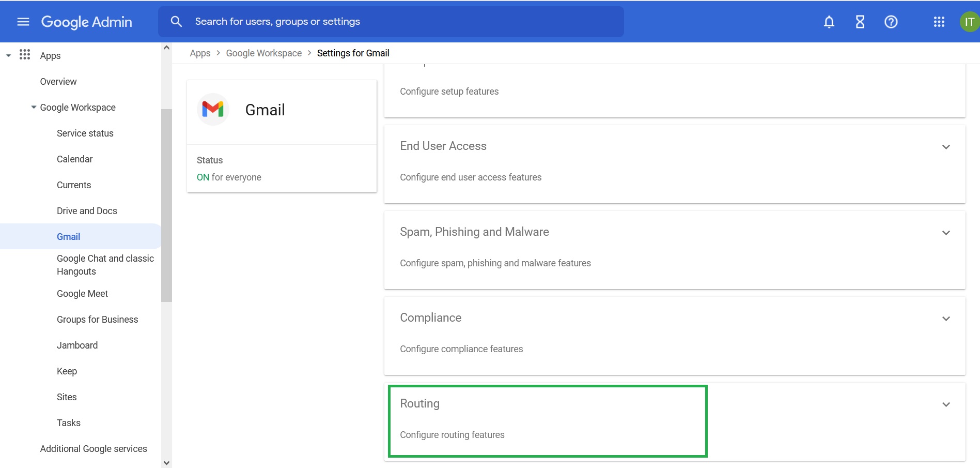Click Google Workspace breadcrumb link
Image resolution: width=980 pixels, height=468 pixels.
click(x=263, y=53)
